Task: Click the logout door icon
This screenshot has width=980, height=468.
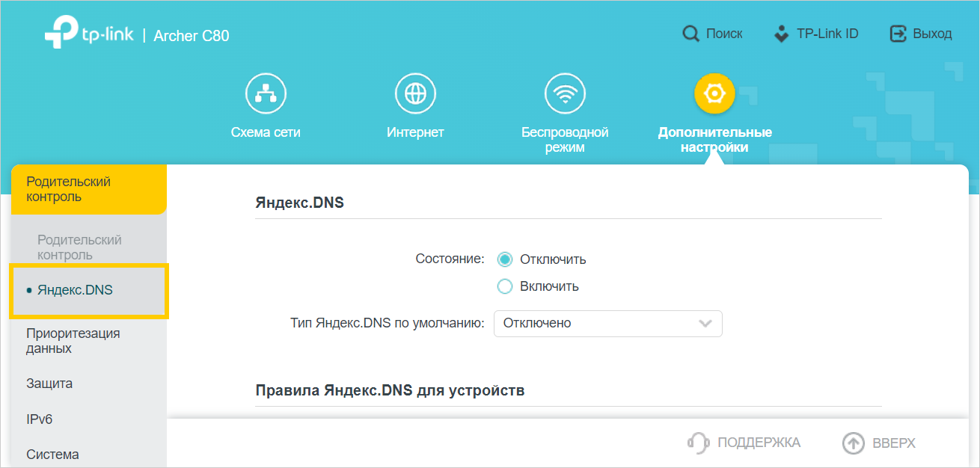Action: (897, 34)
